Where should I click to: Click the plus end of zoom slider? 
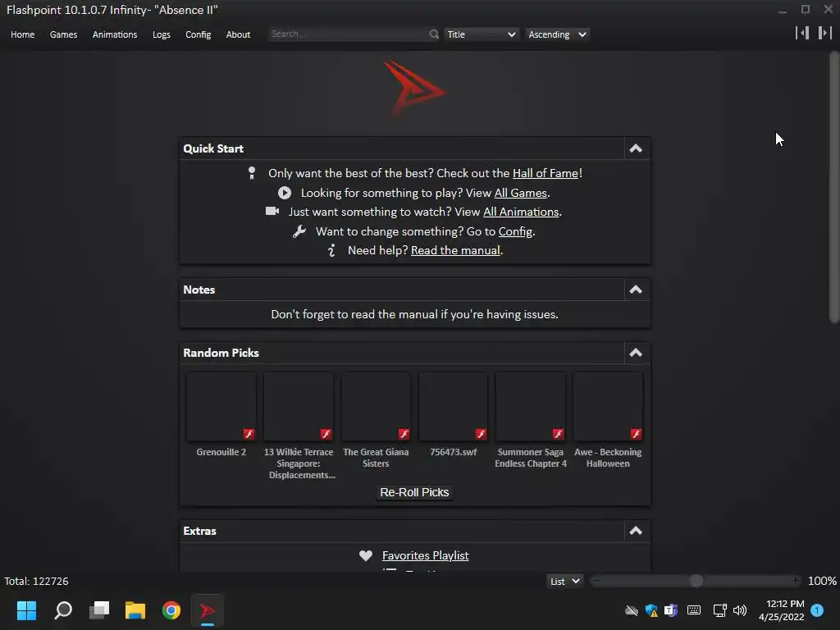tap(796, 581)
